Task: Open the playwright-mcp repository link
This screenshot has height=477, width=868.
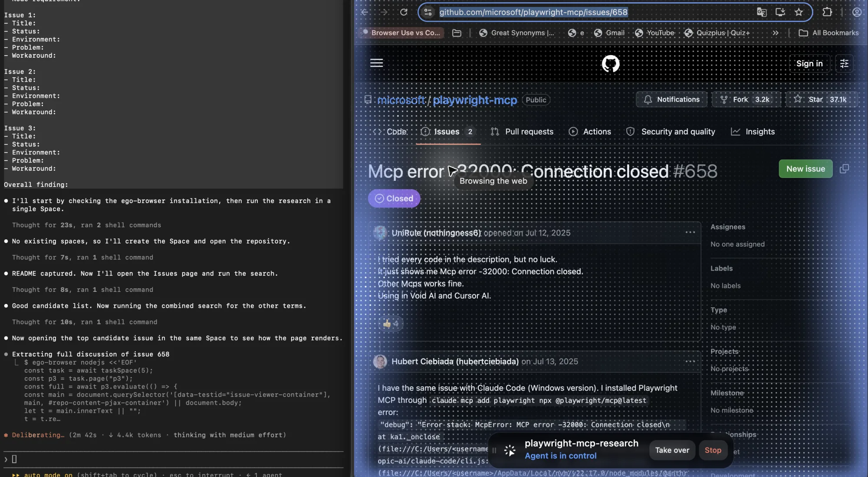Action: pyautogui.click(x=475, y=100)
